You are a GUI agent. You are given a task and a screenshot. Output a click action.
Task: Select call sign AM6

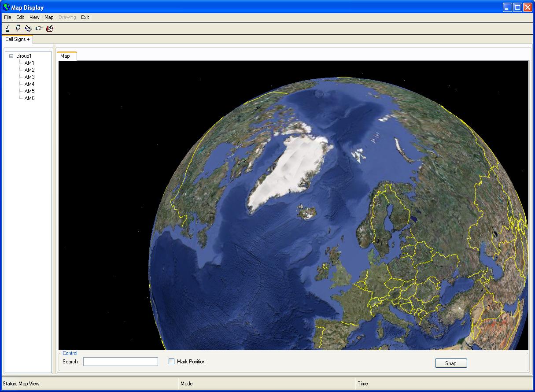(30, 98)
